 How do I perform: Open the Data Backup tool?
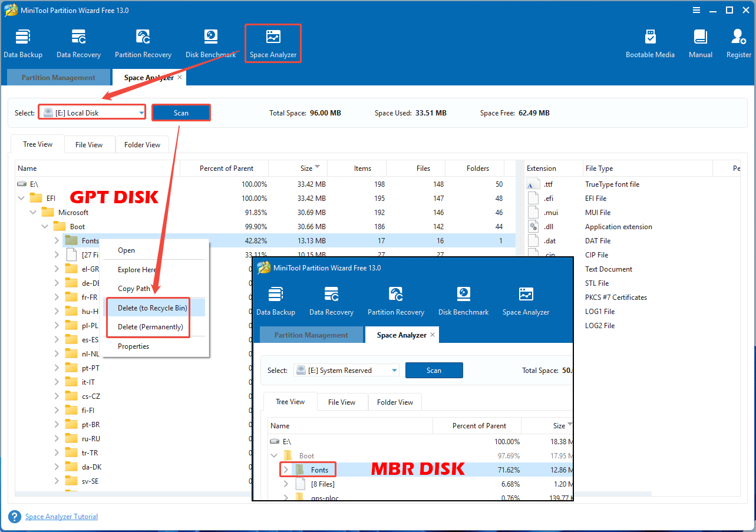[23, 42]
